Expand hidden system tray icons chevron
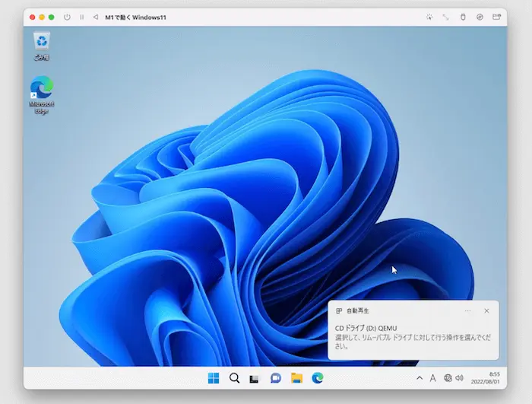This screenshot has width=532, height=404. coord(420,378)
